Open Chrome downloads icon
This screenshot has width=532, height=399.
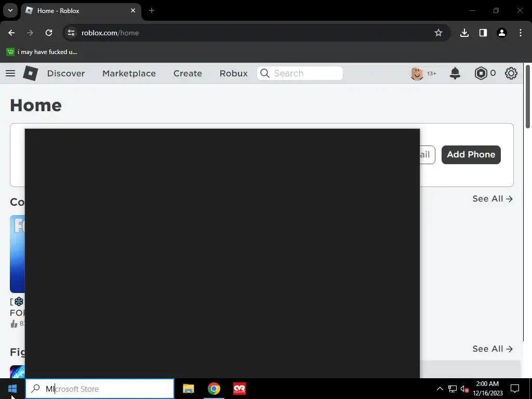pyautogui.click(x=464, y=33)
